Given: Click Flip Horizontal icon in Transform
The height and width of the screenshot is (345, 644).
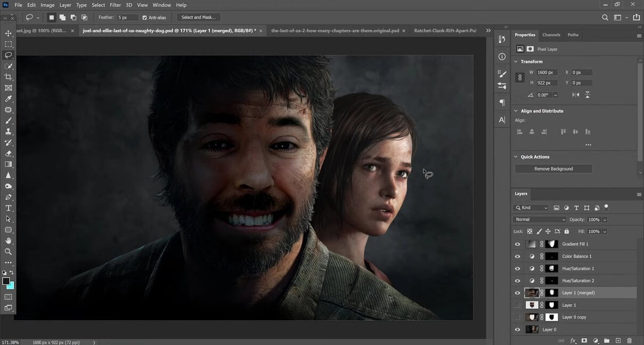Looking at the screenshot, I should (575, 95).
